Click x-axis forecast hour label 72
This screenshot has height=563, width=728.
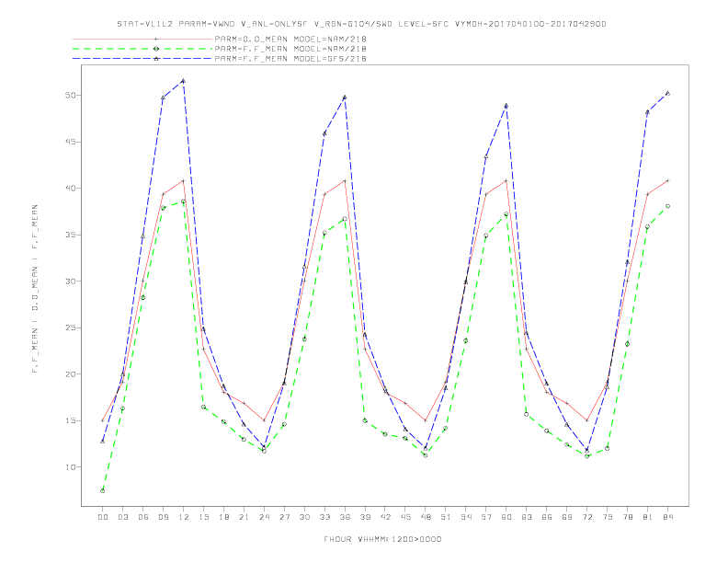coord(587,517)
